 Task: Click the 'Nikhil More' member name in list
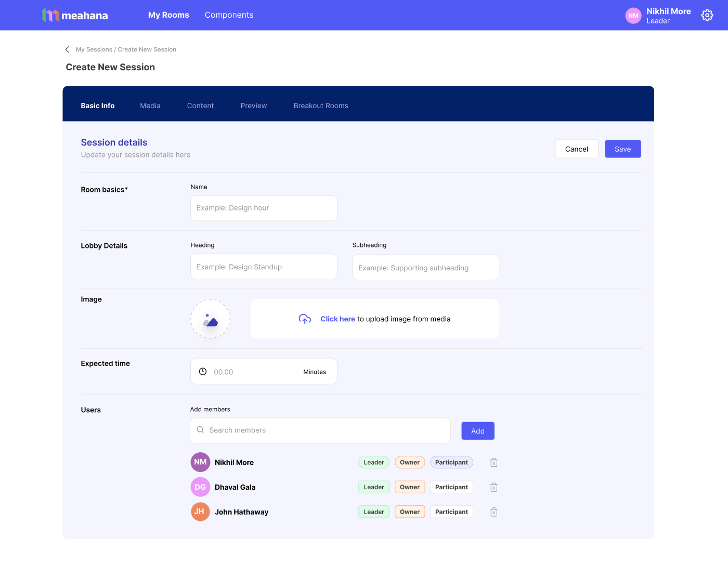click(235, 462)
